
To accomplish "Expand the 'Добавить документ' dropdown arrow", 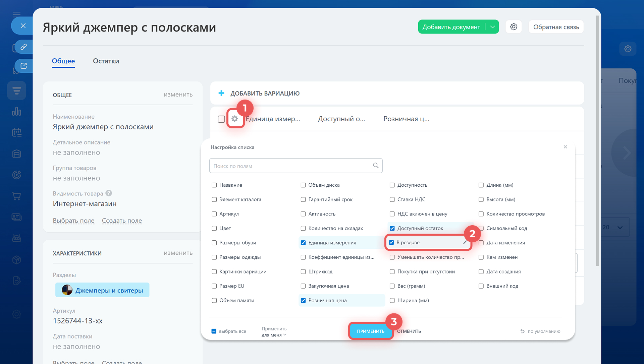I will tap(492, 27).
